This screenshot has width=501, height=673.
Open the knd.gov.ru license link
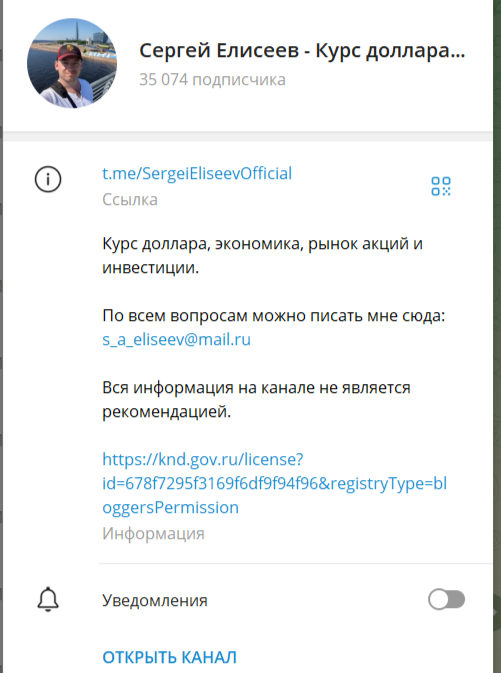(x=275, y=483)
